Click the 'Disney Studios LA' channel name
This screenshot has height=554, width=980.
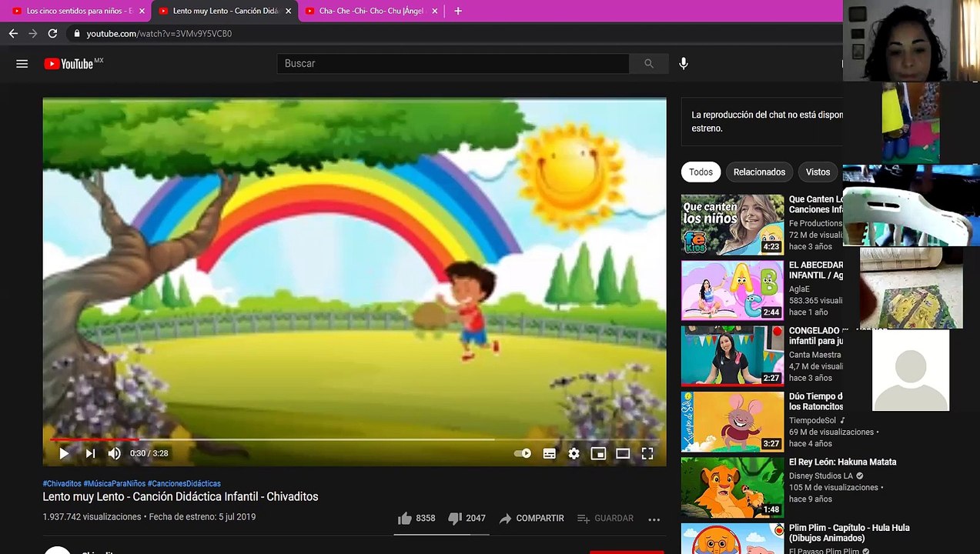pyautogui.click(x=822, y=476)
